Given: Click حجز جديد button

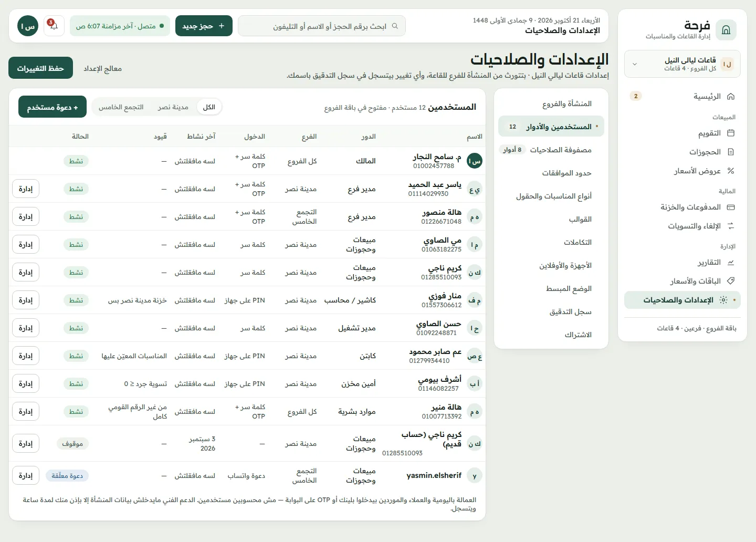Looking at the screenshot, I should (204, 26).
